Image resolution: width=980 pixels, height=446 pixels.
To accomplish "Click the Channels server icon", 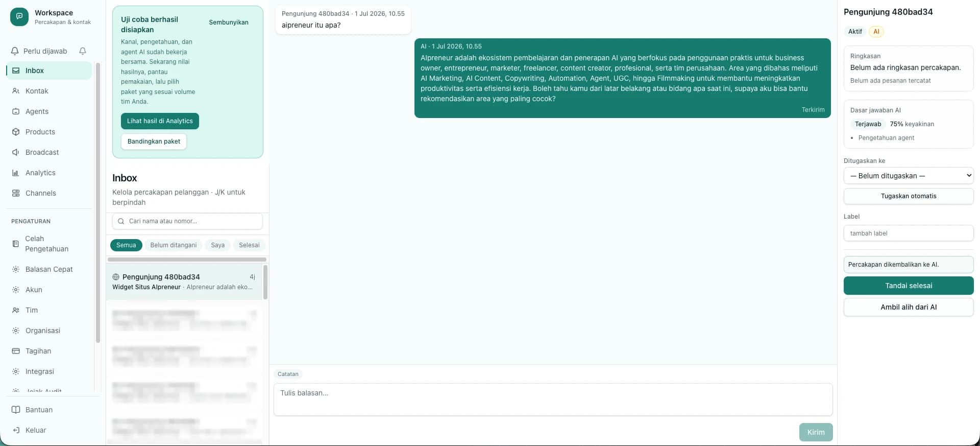I will [x=16, y=193].
